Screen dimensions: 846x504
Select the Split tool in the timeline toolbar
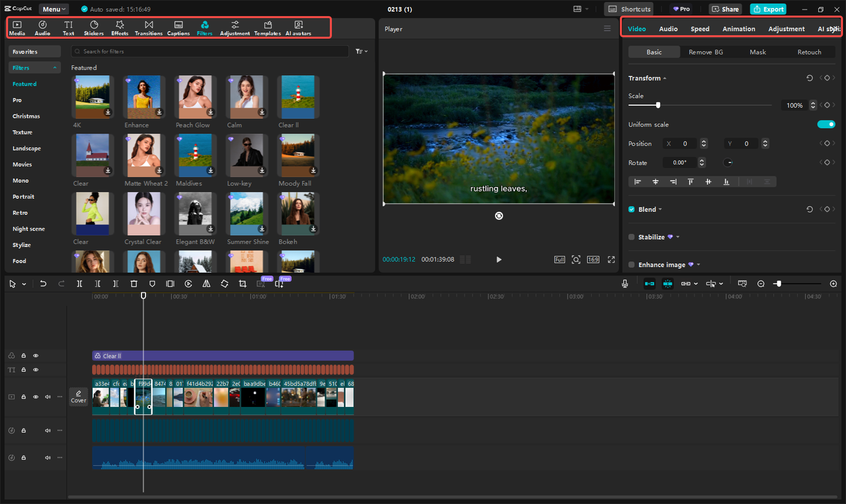(79, 283)
